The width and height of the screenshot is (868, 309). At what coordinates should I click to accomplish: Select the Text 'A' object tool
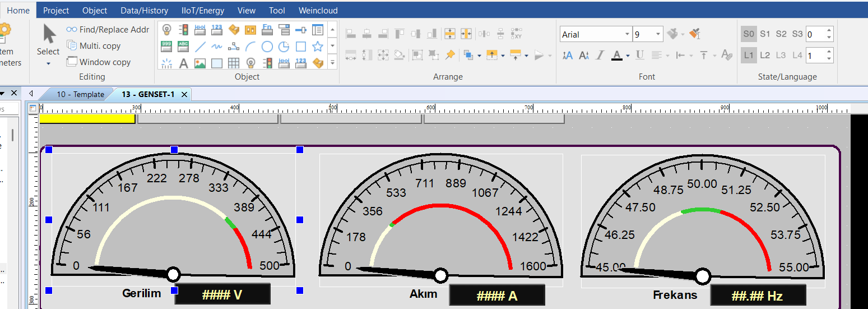(183, 63)
